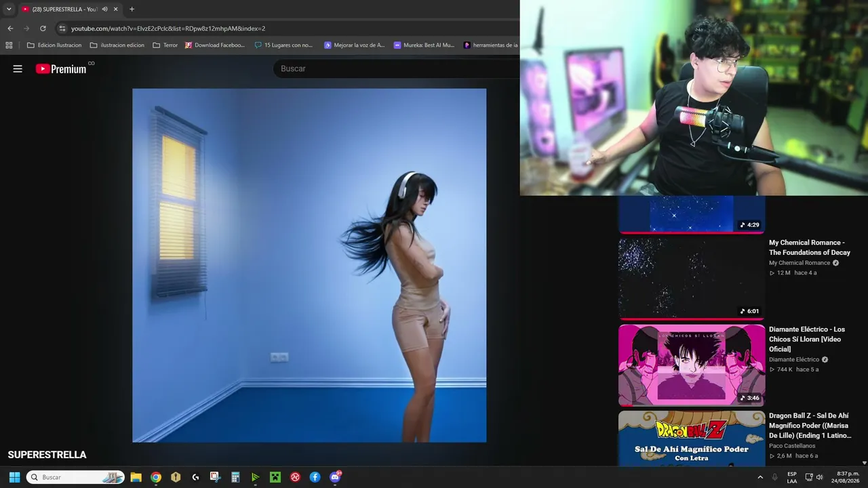Open Dragon Ball Z Sal De Ahí thumbnail
Viewport: 868px width, 488px height.
coord(692,439)
